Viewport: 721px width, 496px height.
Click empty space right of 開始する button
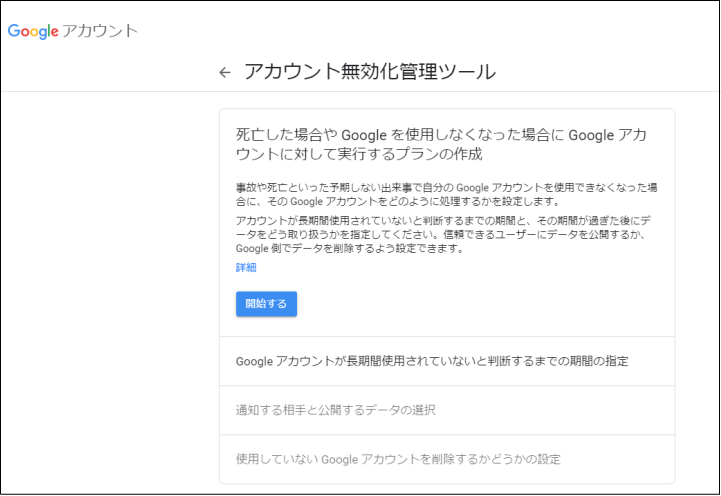coord(480,303)
